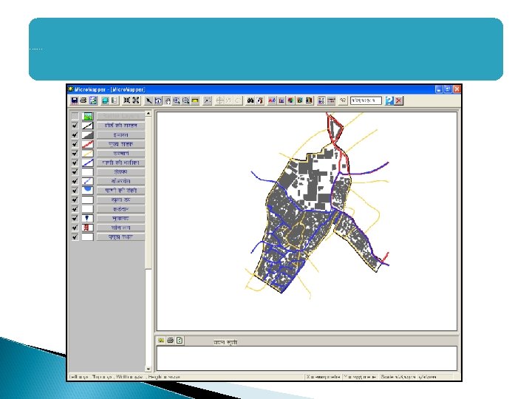Open the binoculars Find tool
Screen dimensions: 532x399
[x=250, y=100]
